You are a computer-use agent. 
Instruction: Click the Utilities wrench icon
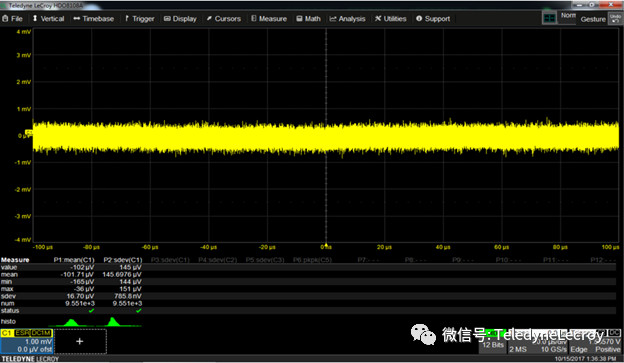(x=378, y=19)
